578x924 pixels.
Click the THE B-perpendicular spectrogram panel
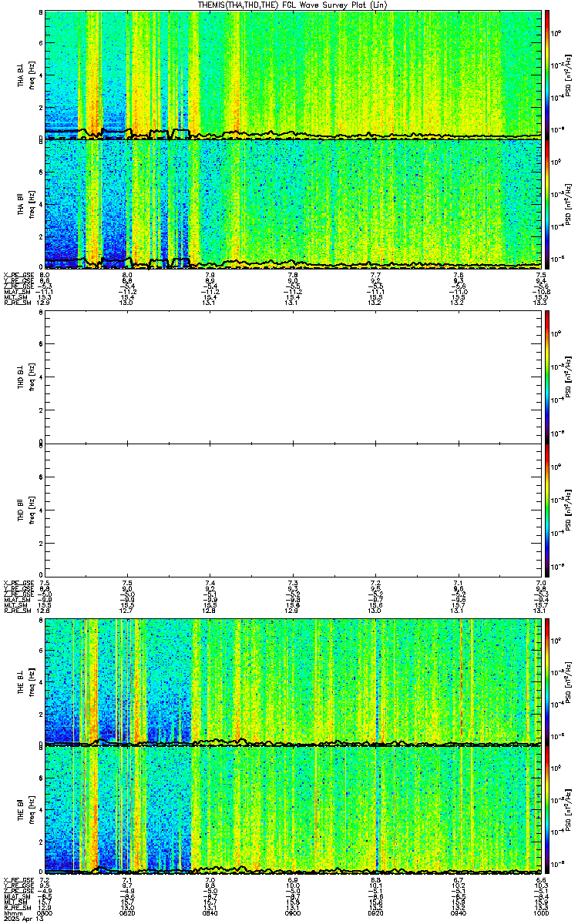pyautogui.click(x=293, y=682)
